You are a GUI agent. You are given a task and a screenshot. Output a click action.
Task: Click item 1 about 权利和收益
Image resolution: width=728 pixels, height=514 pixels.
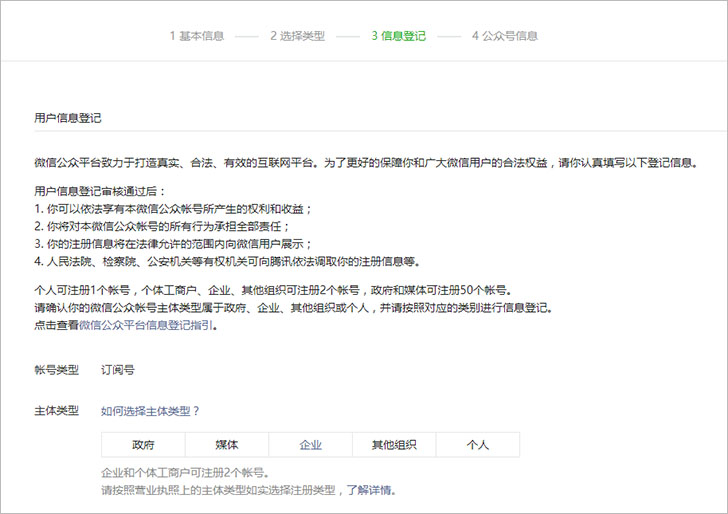point(173,209)
